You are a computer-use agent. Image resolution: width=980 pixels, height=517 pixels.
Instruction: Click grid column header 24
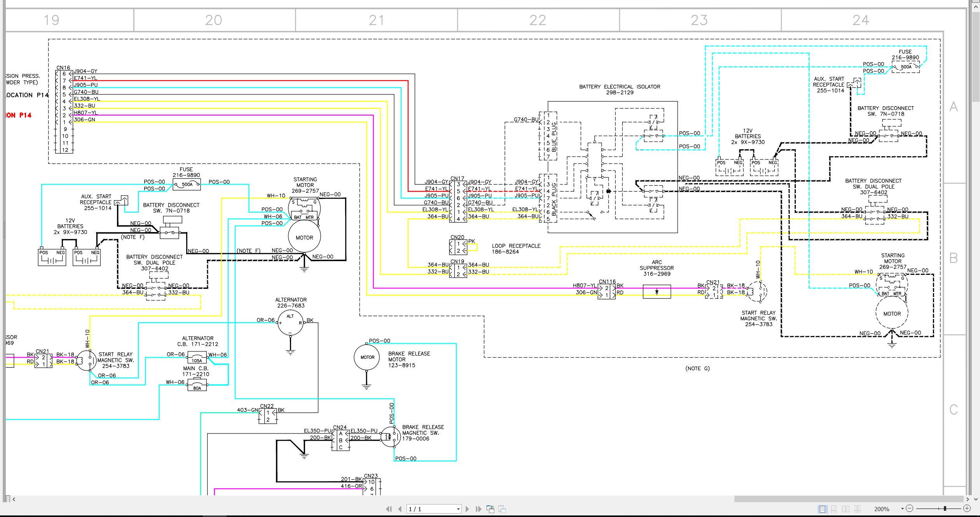tap(861, 20)
